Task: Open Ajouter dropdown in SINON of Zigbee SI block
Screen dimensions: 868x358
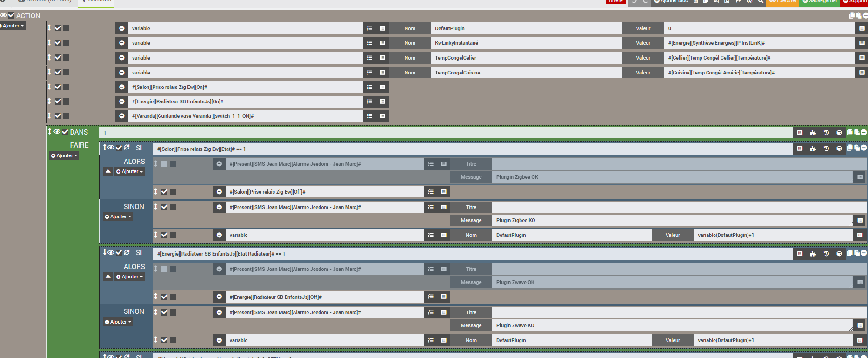Action: 118,217
